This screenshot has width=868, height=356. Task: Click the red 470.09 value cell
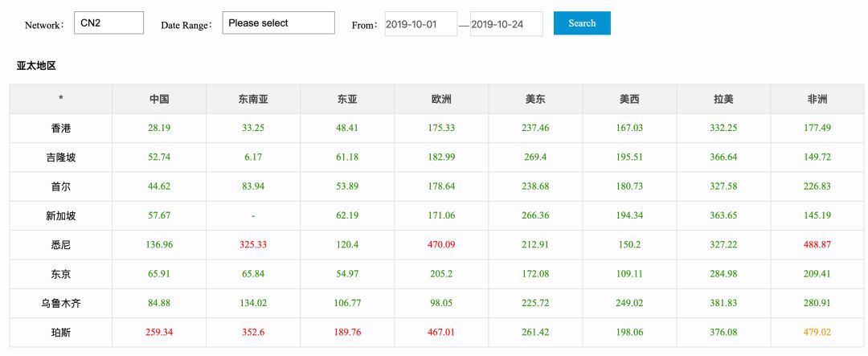tap(441, 245)
